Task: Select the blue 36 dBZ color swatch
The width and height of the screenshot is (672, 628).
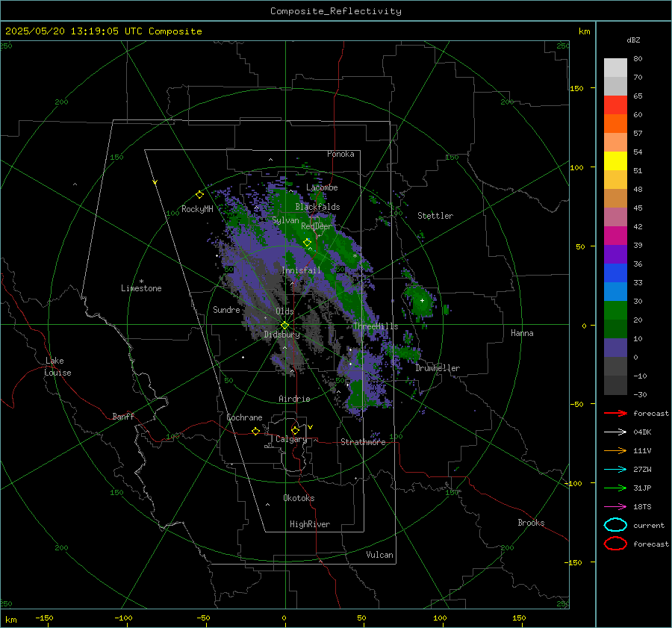Action: tap(615, 273)
